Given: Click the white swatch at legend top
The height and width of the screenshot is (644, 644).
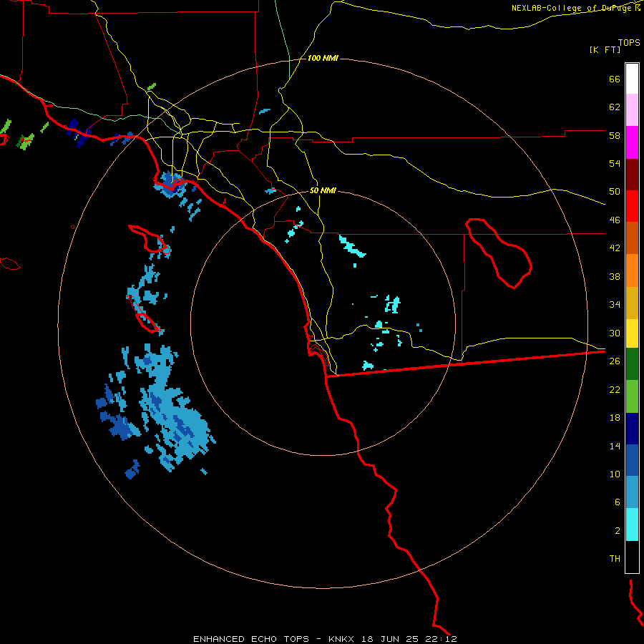Looking at the screenshot, I should coord(632,79).
